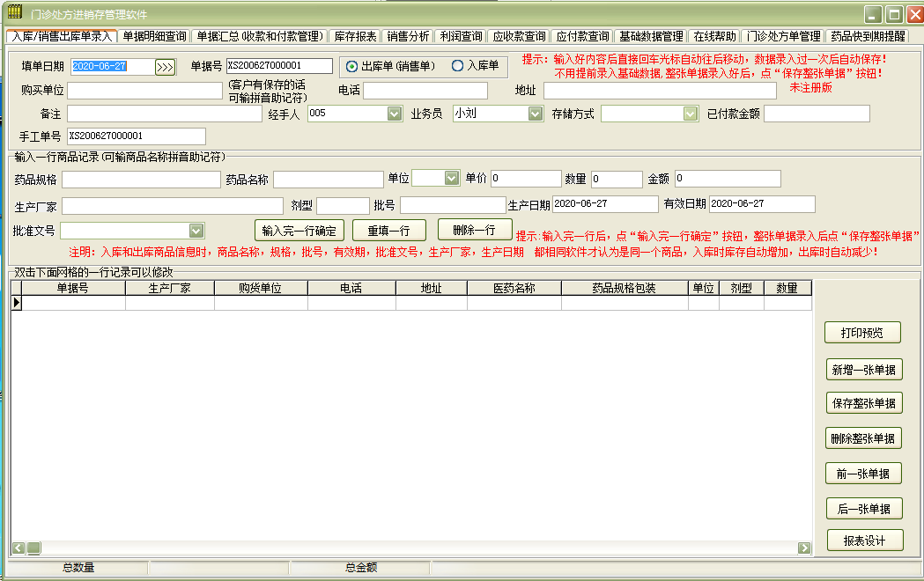Image resolution: width=924 pixels, height=581 pixels.
Task: Select the 入库单 radio button
Action: (x=457, y=66)
